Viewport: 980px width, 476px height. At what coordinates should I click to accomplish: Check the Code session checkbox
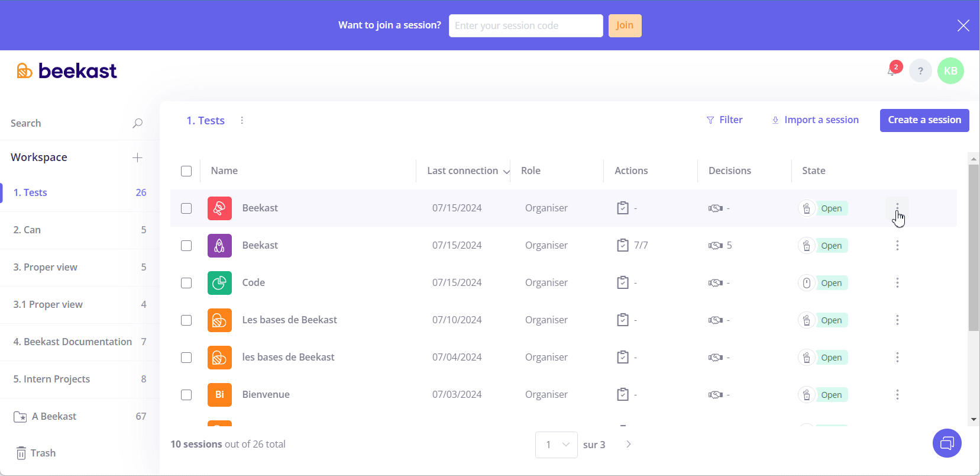tap(186, 283)
